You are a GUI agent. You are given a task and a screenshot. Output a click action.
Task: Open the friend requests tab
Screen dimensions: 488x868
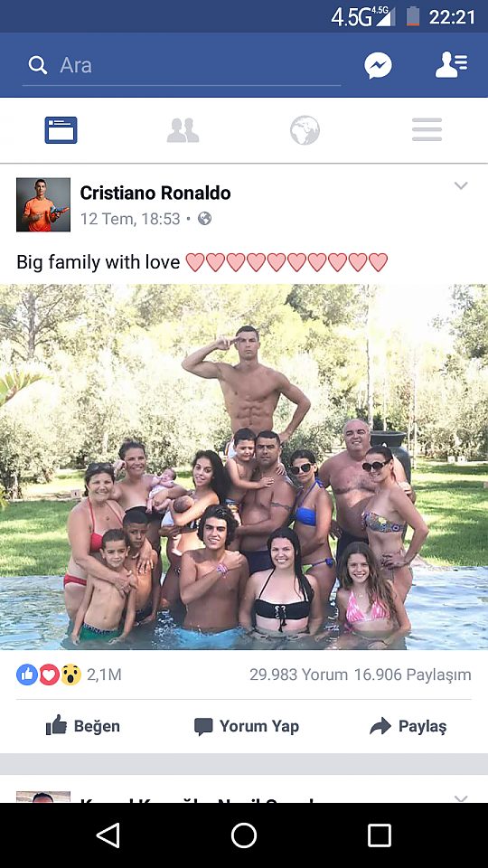tap(183, 130)
